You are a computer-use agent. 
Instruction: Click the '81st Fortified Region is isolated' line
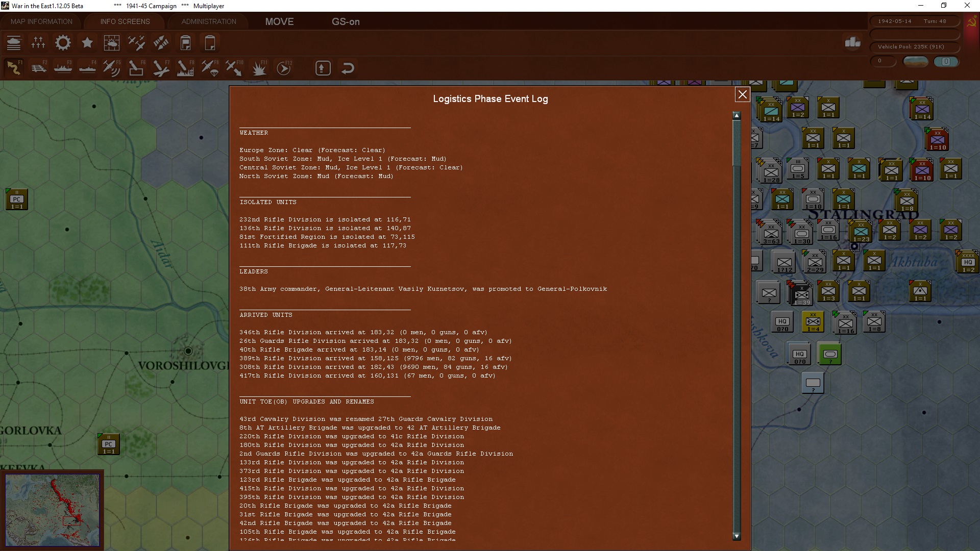(x=327, y=237)
